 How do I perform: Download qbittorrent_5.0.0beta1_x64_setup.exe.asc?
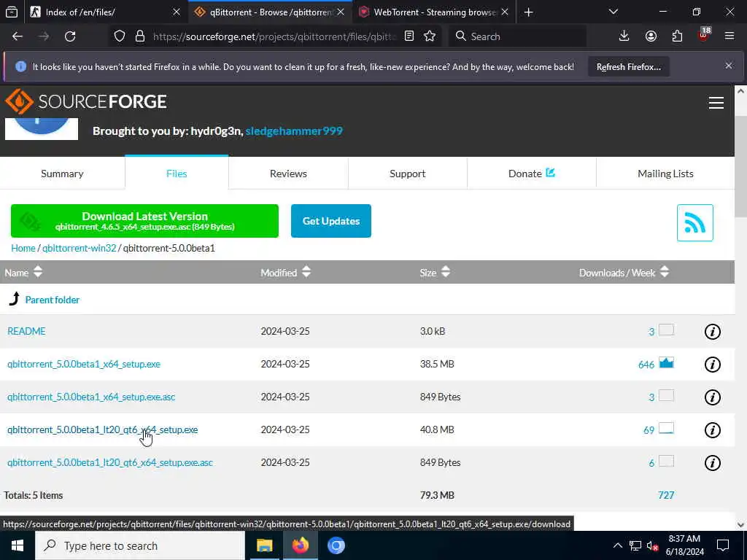coord(91,397)
